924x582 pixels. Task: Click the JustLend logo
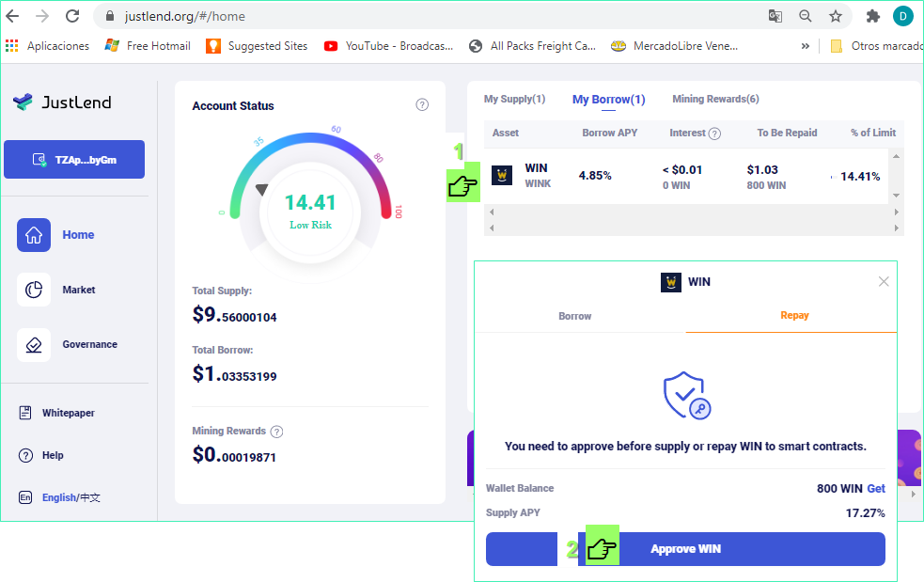62,102
